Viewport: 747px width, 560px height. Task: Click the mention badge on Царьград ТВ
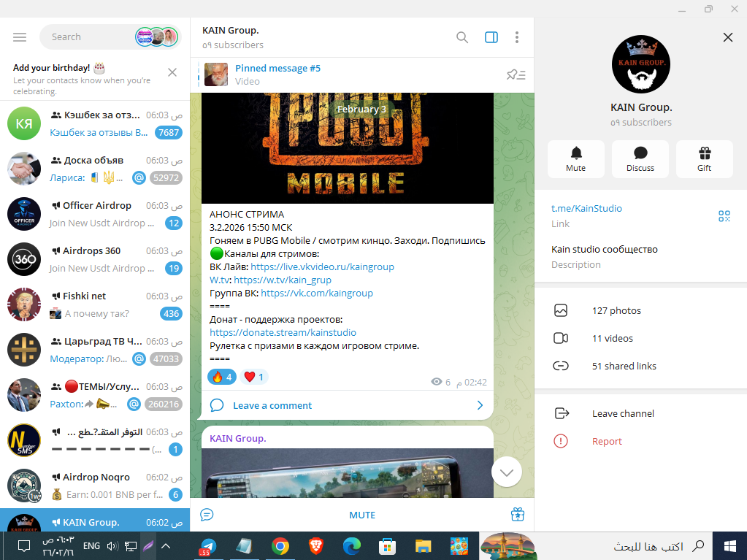[139, 358]
